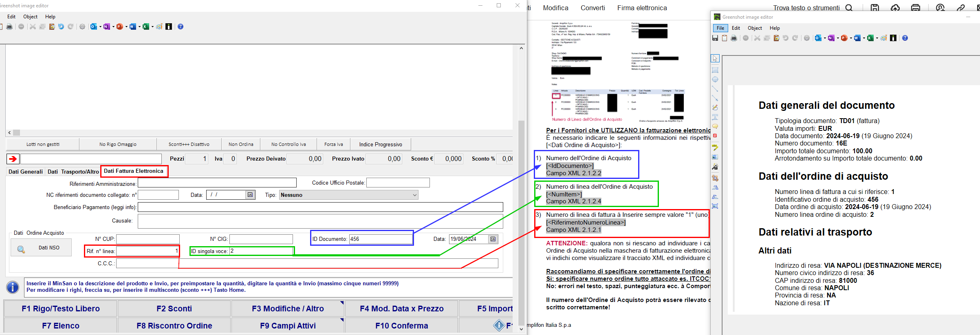
Task: Toggle the 'Non Ordina' option
Action: 241,144
